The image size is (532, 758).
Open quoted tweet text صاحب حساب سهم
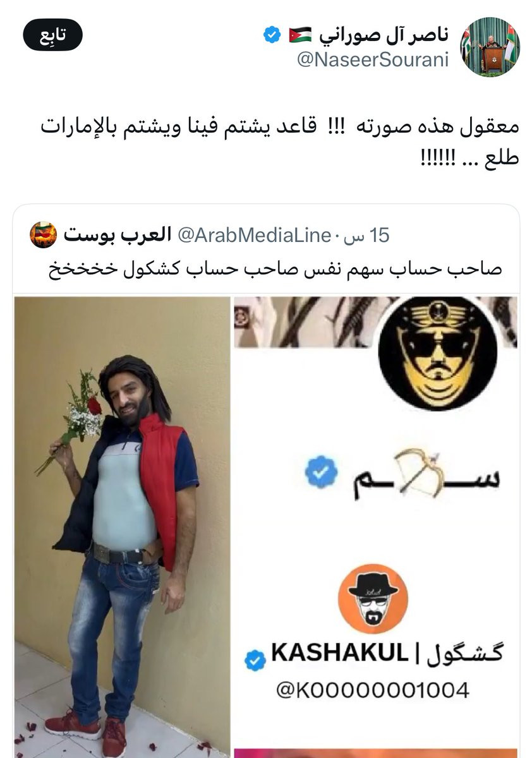(x=275, y=268)
